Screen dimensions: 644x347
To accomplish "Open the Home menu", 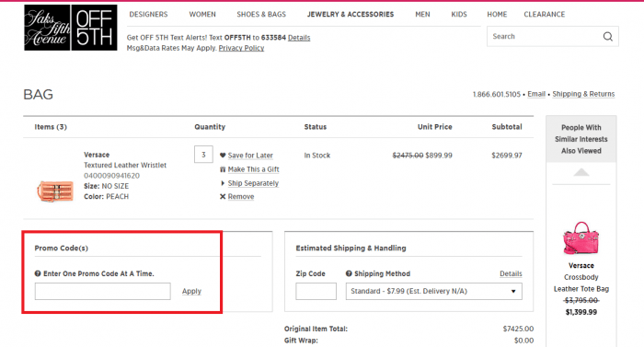I will pyautogui.click(x=497, y=15).
